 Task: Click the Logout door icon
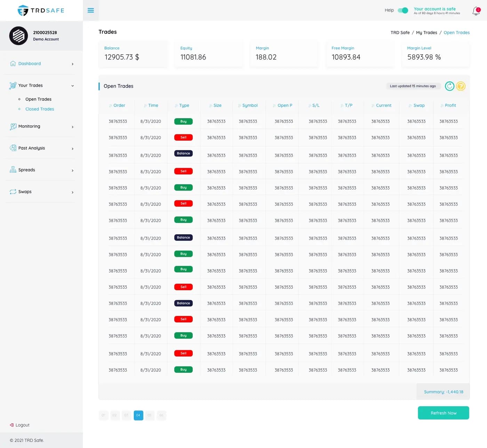(12, 425)
